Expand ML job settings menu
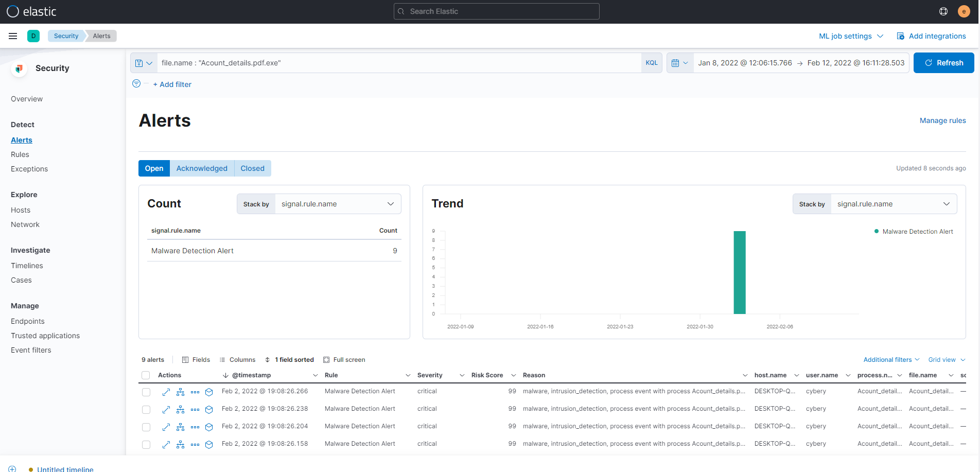The image size is (980, 472). pyautogui.click(x=851, y=36)
